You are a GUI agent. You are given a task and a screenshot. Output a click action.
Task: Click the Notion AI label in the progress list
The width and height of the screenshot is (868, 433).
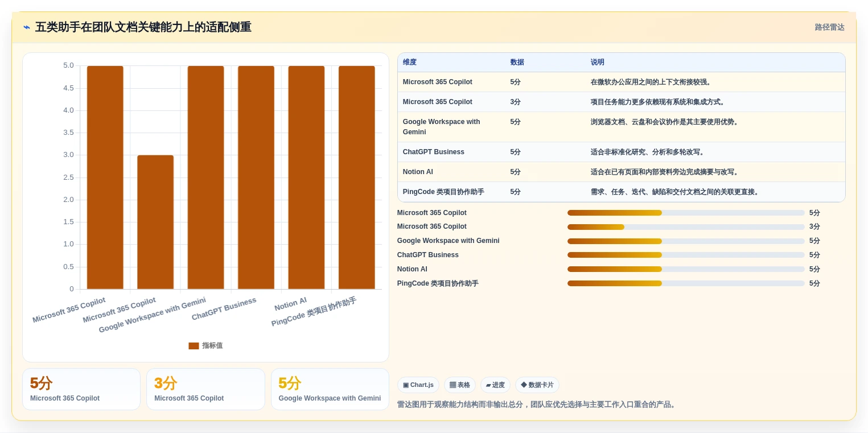pos(412,269)
